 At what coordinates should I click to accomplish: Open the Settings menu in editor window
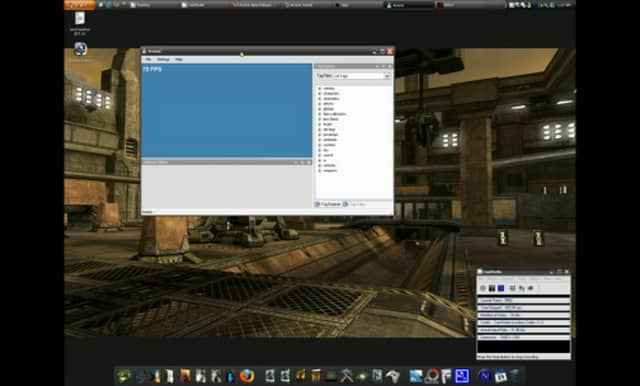(163, 60)
